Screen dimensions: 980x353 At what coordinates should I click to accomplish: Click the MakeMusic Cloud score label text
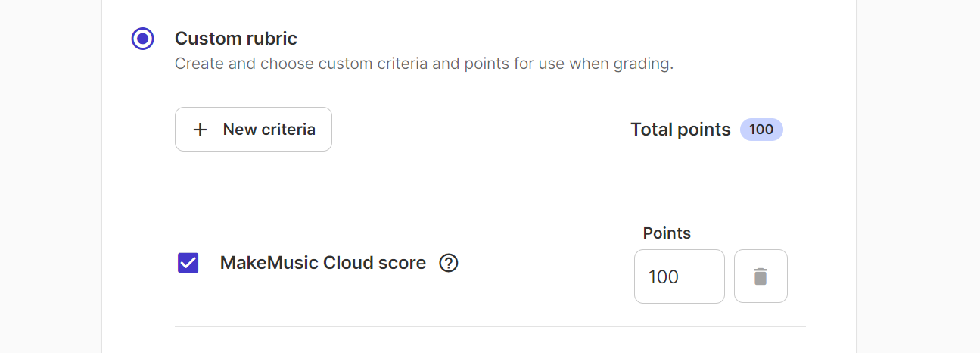(323, 263)
